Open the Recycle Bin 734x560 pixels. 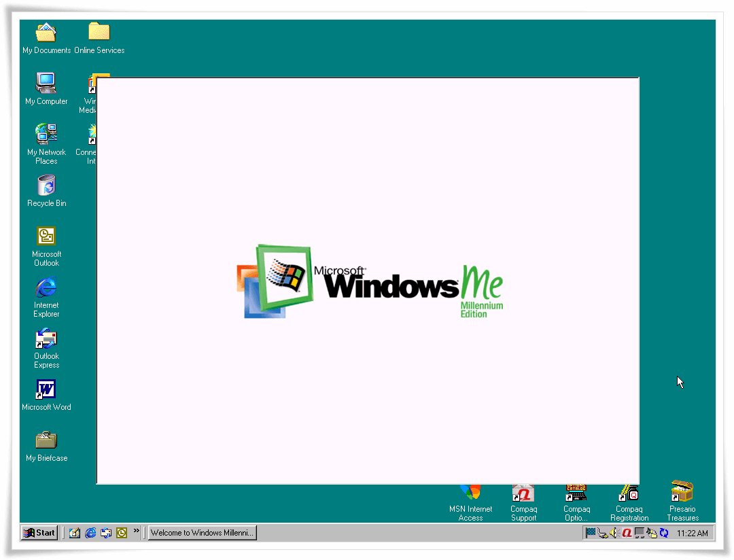click(46, 185)
